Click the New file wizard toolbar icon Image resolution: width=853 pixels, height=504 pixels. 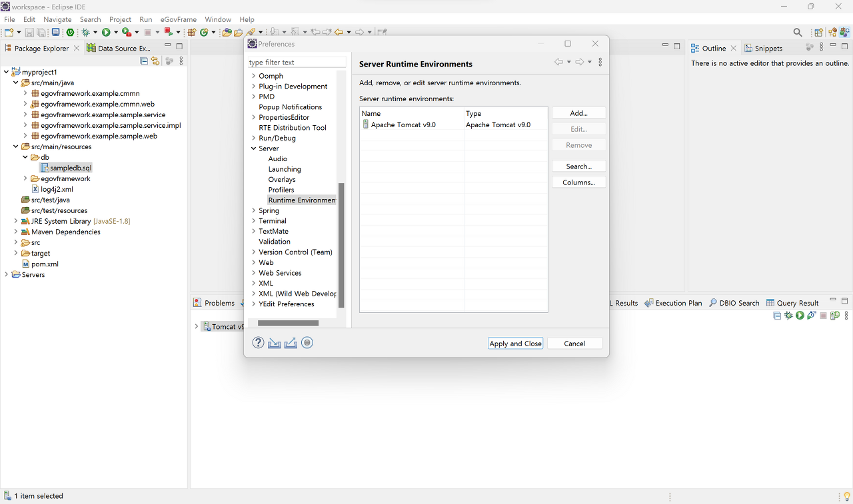pyautogui.click(x=9, y=32)
